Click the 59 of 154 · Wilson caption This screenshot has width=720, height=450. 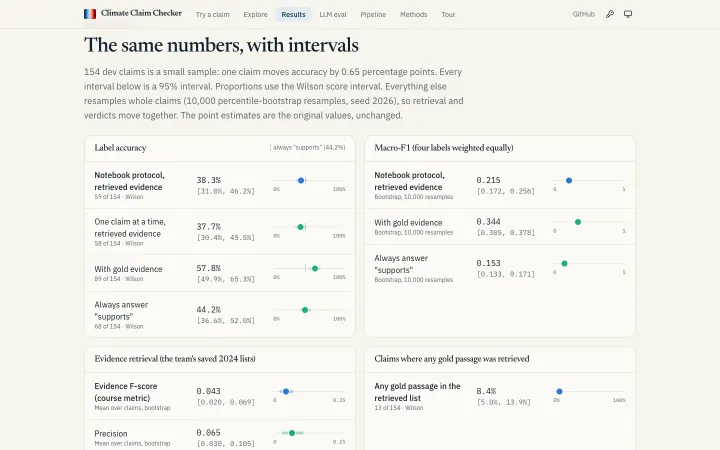pos(119,197)
